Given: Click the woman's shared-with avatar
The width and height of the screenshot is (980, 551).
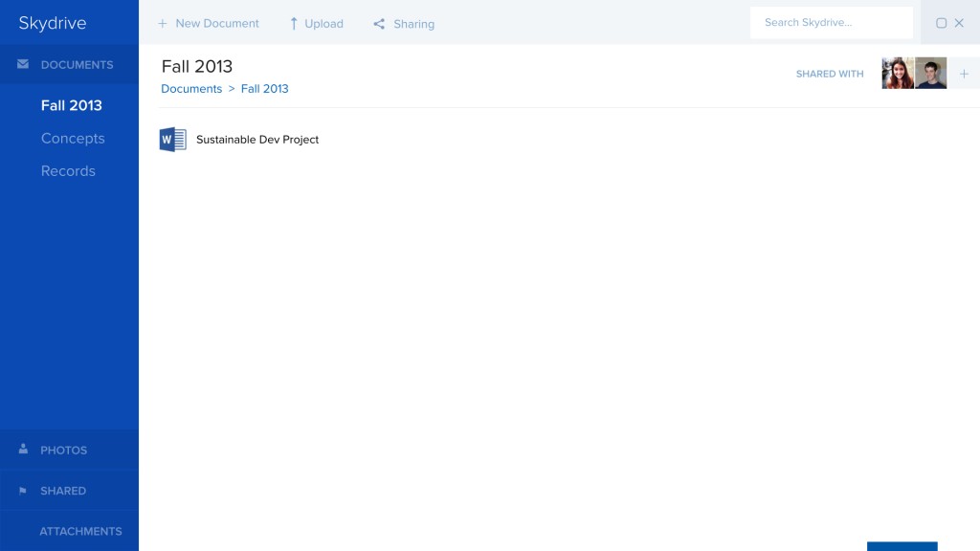Looking at the screenshot, I should coord(898,73).
